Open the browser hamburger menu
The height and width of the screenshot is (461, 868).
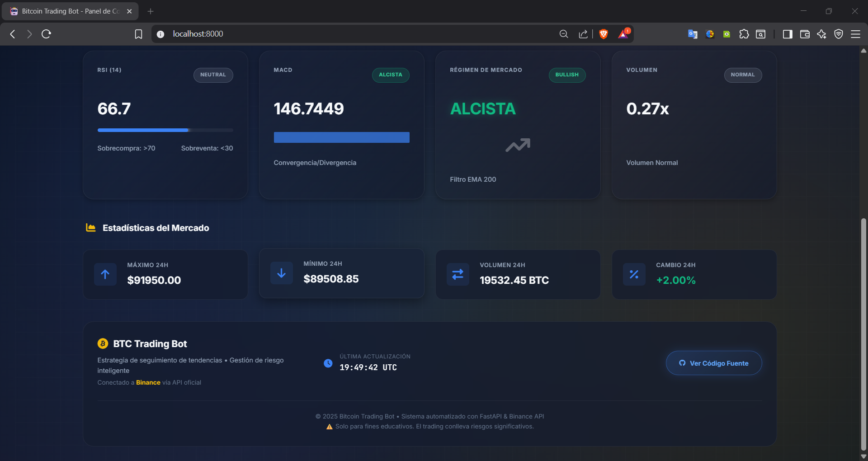tap(855, 34)
